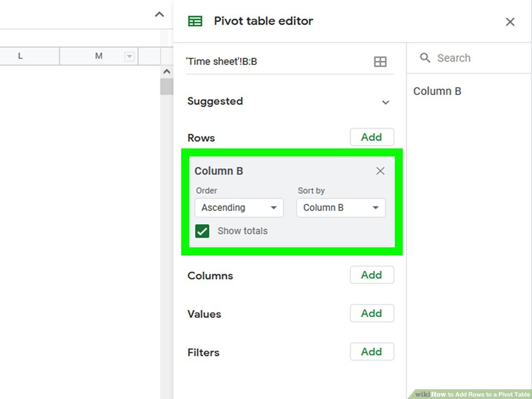Image resolution: width=532 pixels, height=399 pixels.
Task: Click the Pivot table editor icon
Action: [195, 21]
